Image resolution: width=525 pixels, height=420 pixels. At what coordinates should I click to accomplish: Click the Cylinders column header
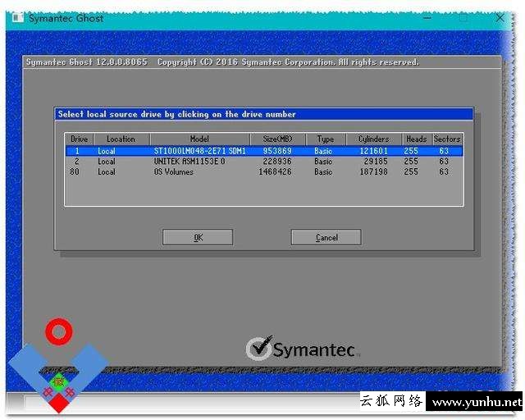(374, 139)
